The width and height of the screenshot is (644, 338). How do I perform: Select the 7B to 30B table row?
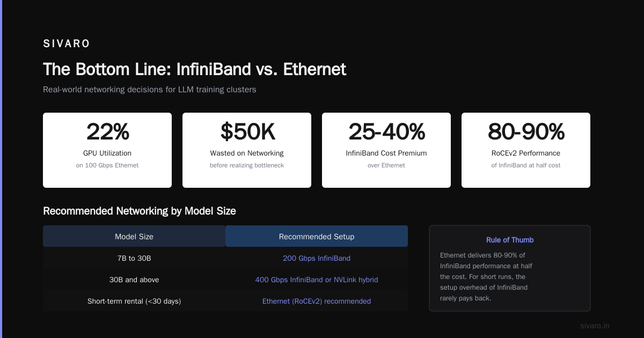point(225,258)
